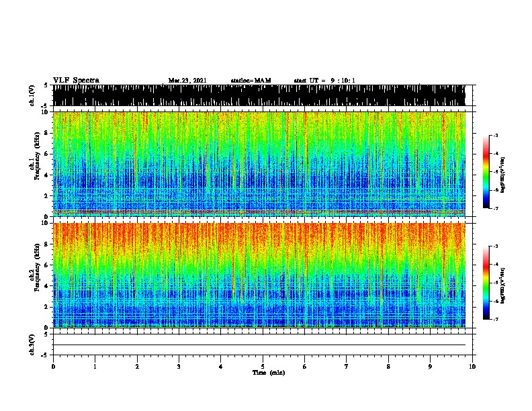The height and width of the screenshot is (411, 532).
Task: Select the date text "Mar.23, 2021"
Action: click(x=187, y=81)
